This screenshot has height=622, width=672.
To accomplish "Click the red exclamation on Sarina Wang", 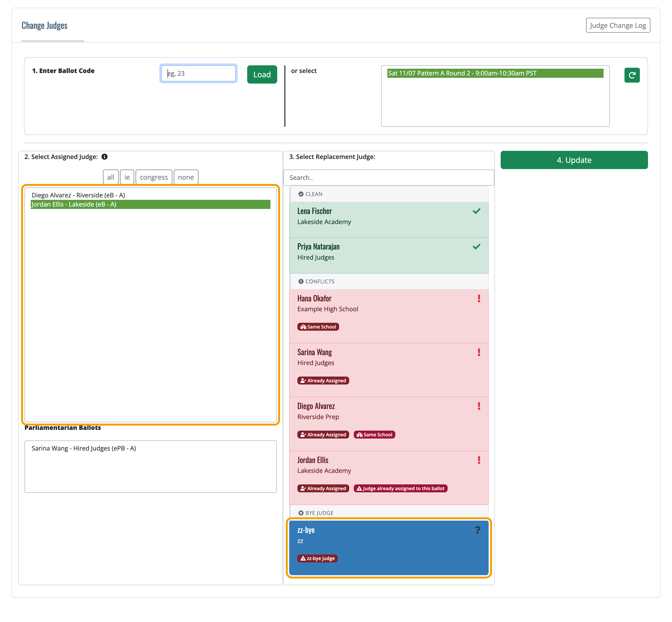I will (479, 352).
